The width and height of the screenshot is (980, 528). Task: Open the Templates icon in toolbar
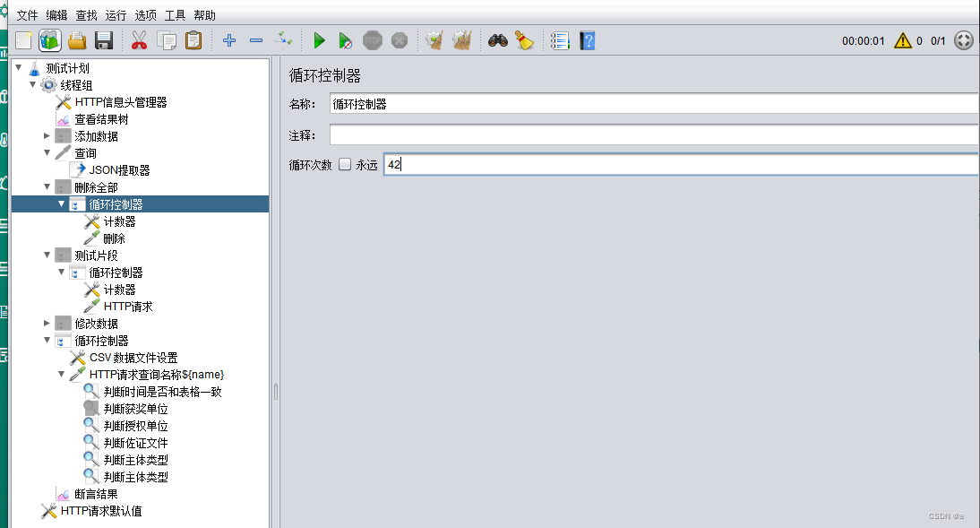(50, 40)
